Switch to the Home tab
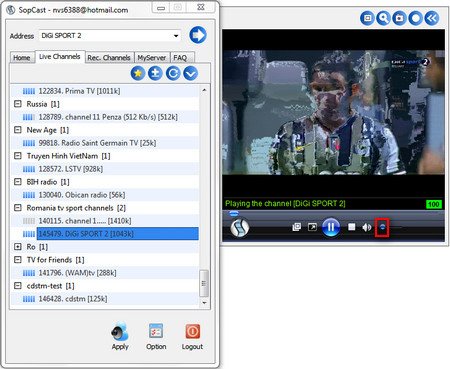Image resolution: width=450 pixels, height=369 pixels. click(22, 58)
